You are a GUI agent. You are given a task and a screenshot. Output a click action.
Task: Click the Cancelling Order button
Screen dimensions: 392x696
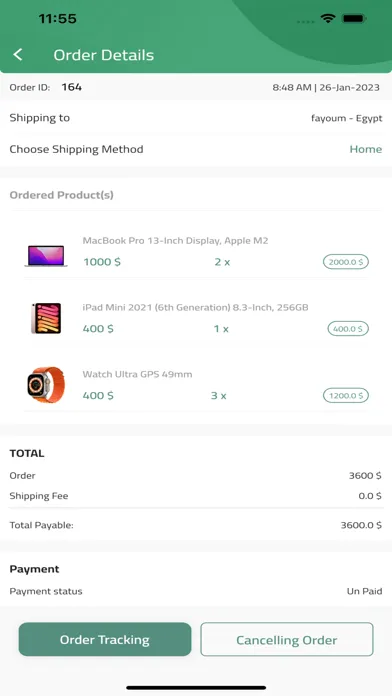[x=287, y=639]
